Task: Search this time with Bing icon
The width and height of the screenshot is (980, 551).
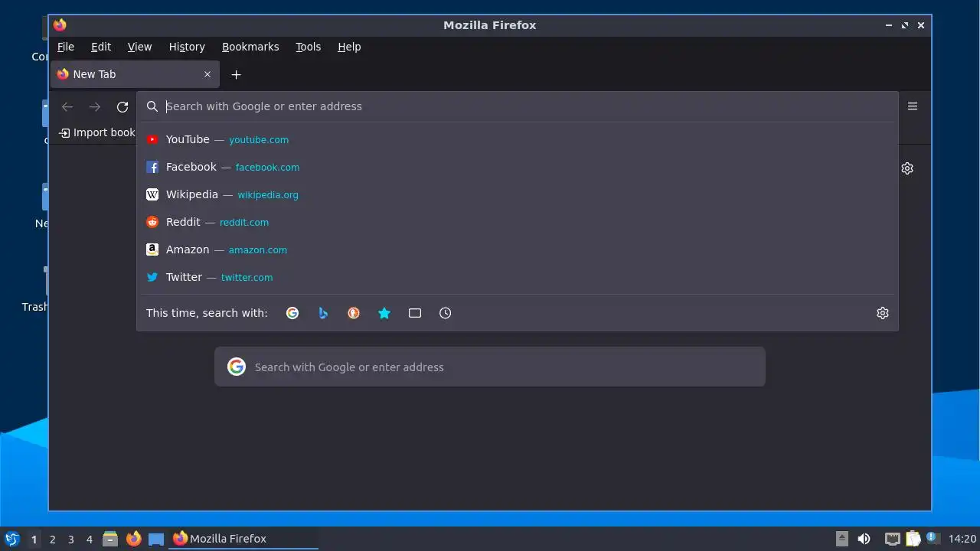Action: pos(323,313)
